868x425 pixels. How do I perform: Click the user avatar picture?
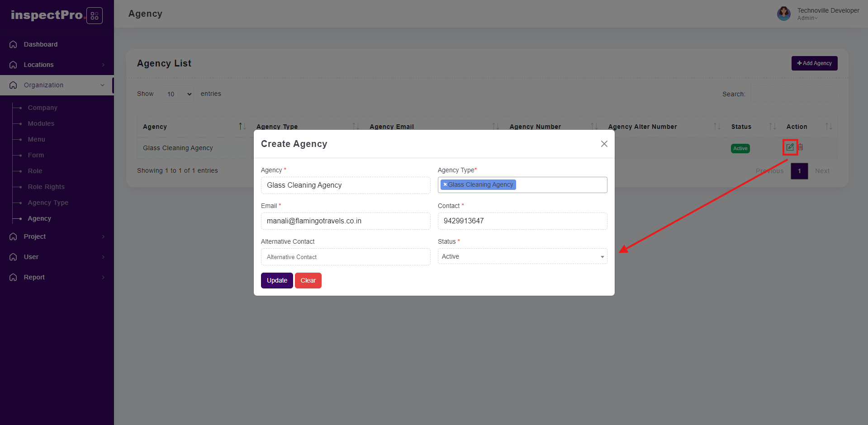point(784,14)
